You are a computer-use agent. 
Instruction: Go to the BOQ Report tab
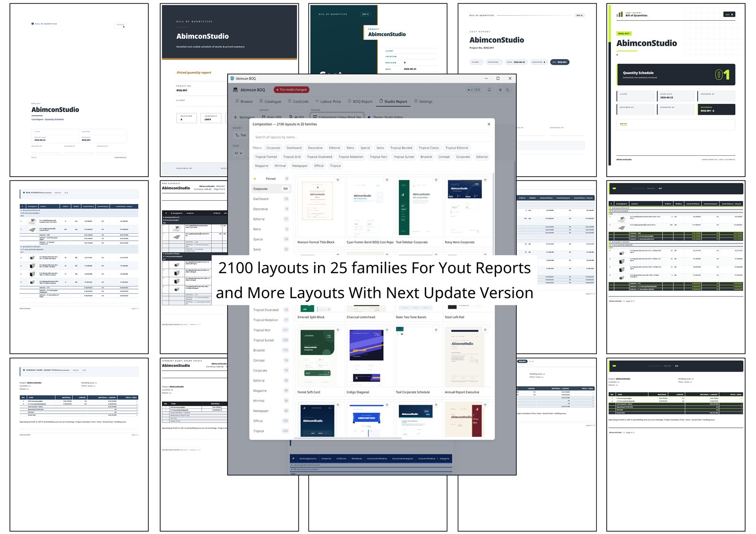pyautogui.click(x=360, y=102)
